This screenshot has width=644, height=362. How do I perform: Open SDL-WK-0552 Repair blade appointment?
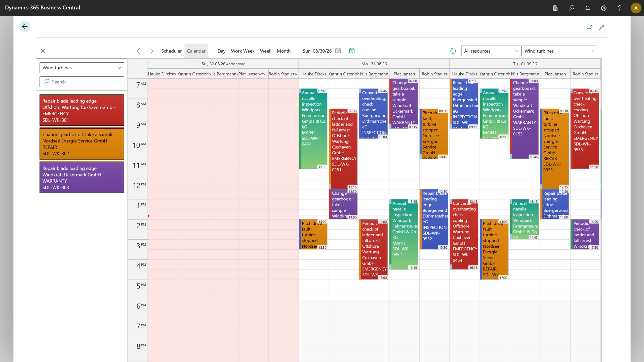(434, 219)
